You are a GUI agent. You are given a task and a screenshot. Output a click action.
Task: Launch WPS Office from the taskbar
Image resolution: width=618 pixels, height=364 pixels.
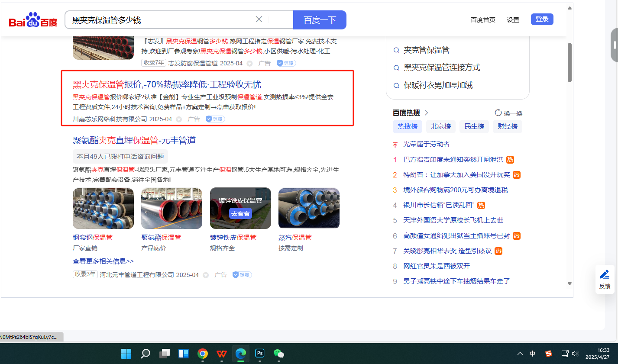tap(222, 354)
